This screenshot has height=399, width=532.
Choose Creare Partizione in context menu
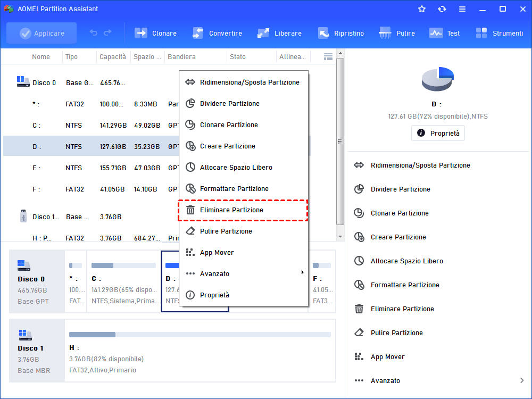(244, 146)
